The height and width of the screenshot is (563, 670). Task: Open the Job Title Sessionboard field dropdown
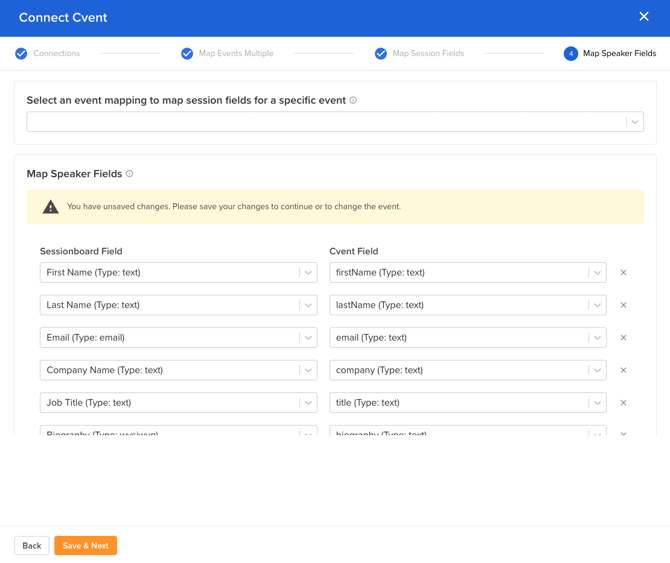tap(179, 402)
